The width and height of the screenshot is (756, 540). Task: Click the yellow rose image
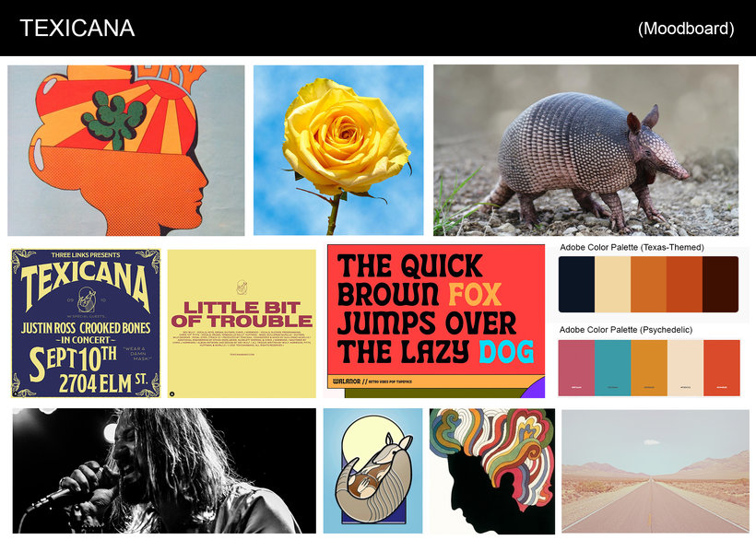coord(338,150)
